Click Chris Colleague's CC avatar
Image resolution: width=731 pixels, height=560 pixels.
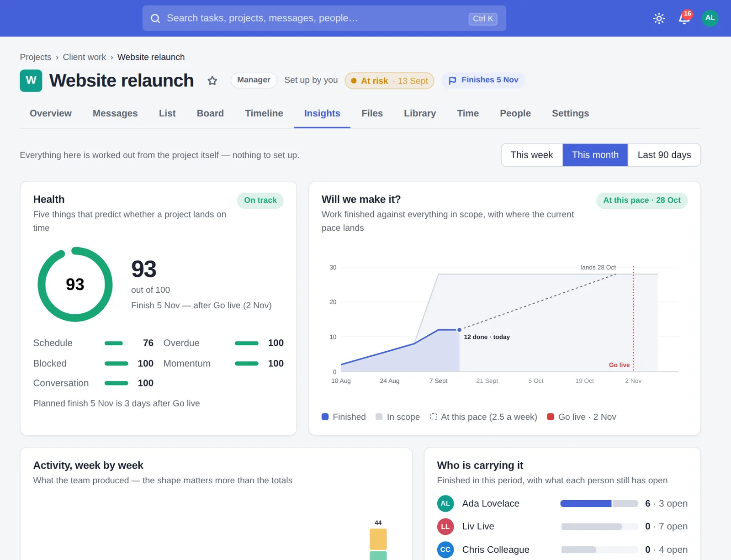click(x=445, y=549)
